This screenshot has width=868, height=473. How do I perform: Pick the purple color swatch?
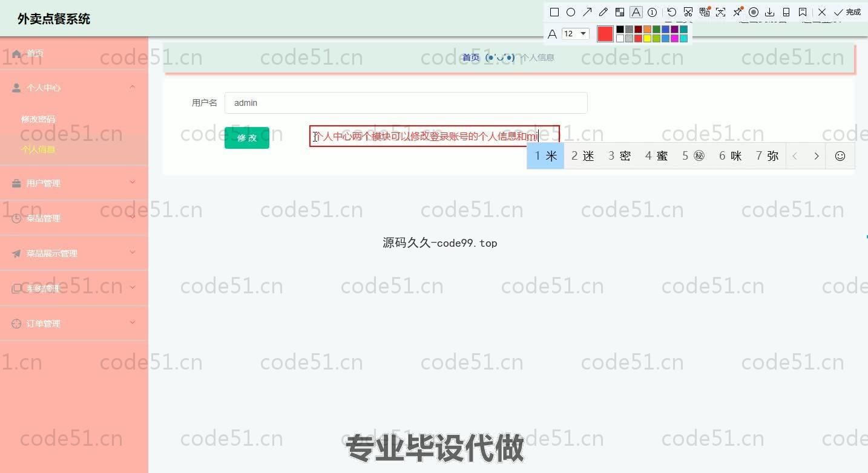tap(674, 29)
